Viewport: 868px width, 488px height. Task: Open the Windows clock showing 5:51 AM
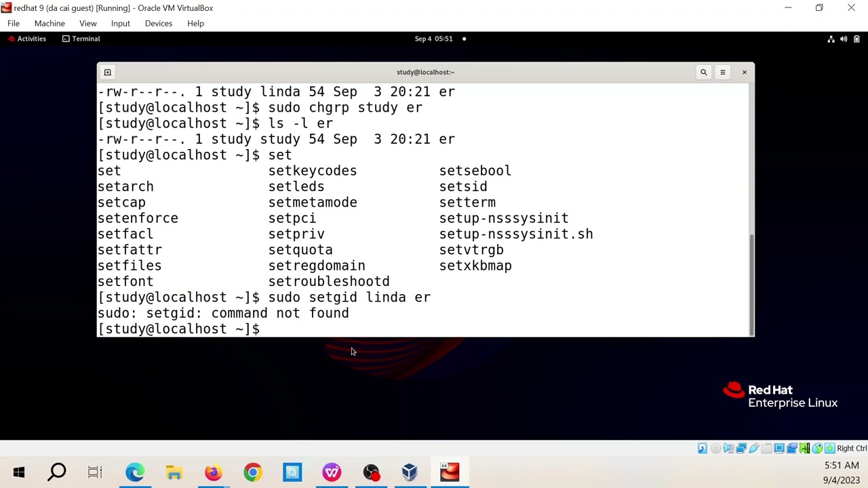pyautogui.click(x=842, y=466)
